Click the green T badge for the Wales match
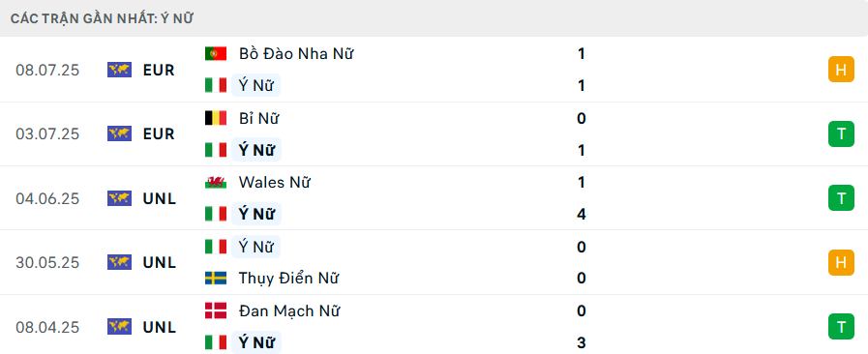 coord(841,198)
